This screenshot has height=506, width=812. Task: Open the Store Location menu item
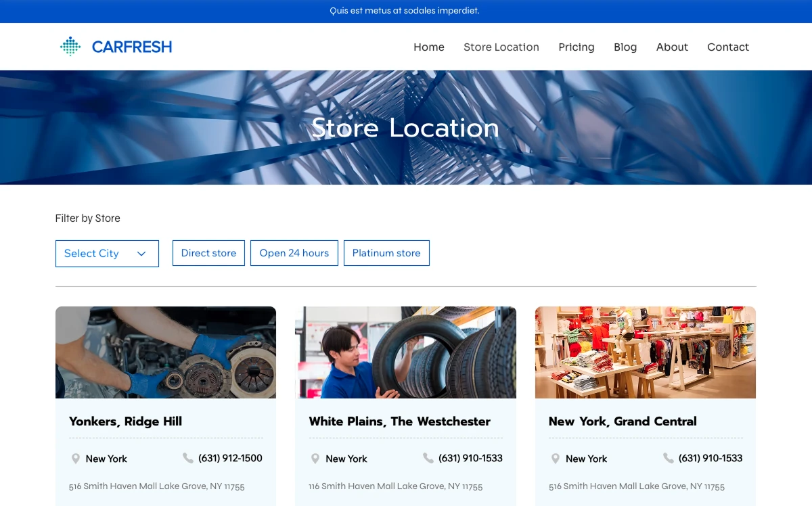501,47
